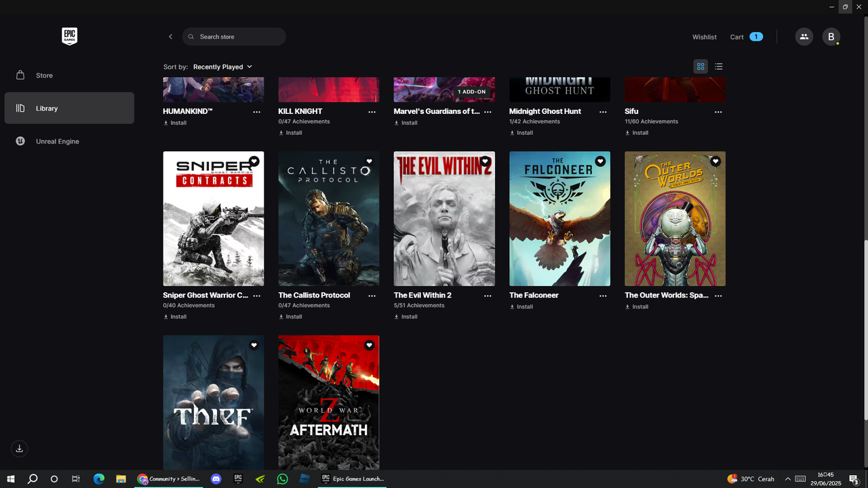Open The Outer Worlds cover art
868x488 pixels.
[x=675, y=219]
